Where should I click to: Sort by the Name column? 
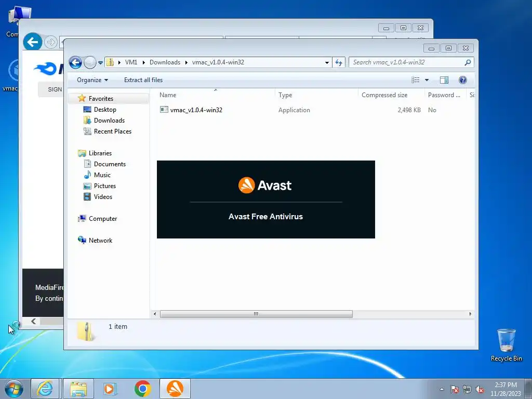coord(215,95)
